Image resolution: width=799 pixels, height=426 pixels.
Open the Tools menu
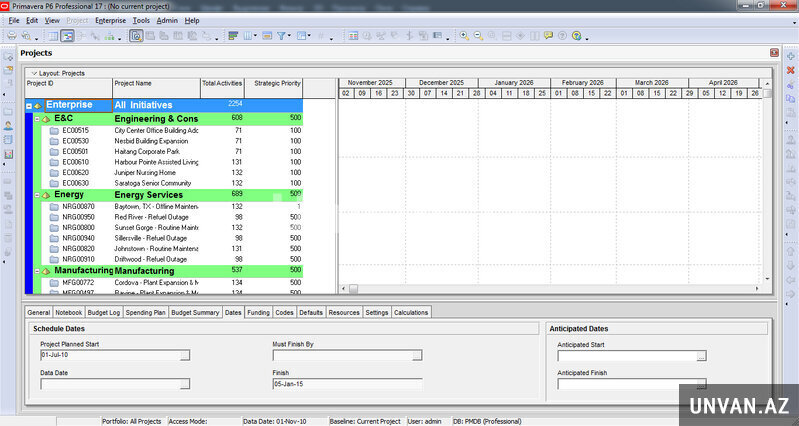pos(141,20)
